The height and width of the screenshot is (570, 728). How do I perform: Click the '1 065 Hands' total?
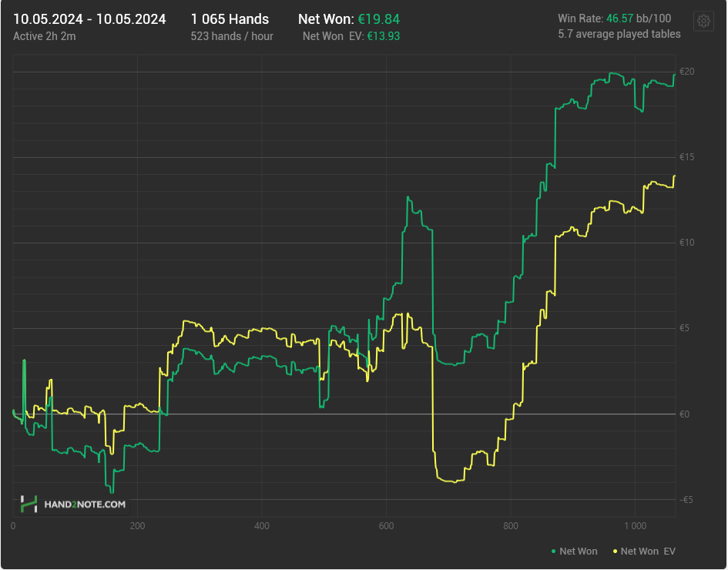point(230,19)
